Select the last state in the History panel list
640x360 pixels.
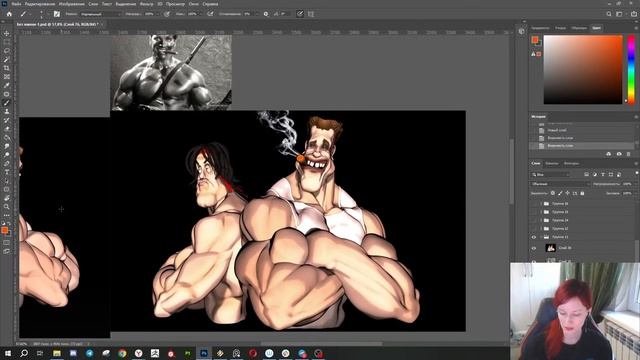[x=582, y=145]
